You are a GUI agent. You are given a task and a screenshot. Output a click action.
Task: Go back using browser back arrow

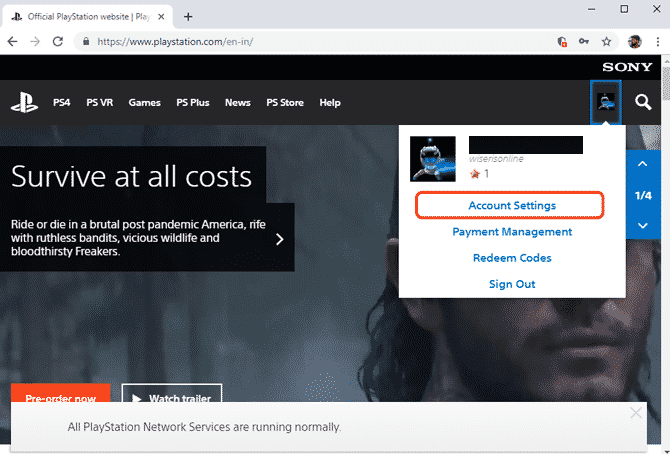point(12,41)
